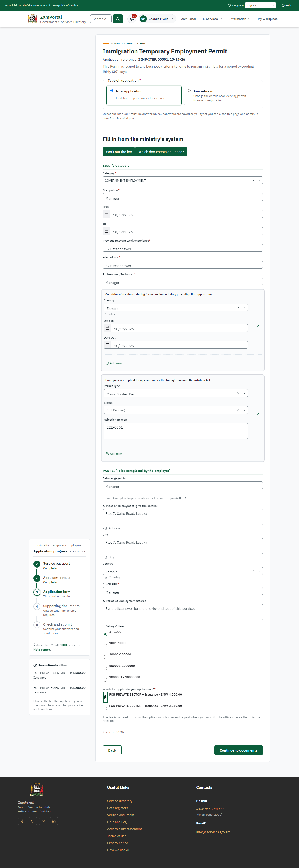Open the E-Services menu
Image resolution: width=299 pixels, height=868 pixels.
[212, 19]
